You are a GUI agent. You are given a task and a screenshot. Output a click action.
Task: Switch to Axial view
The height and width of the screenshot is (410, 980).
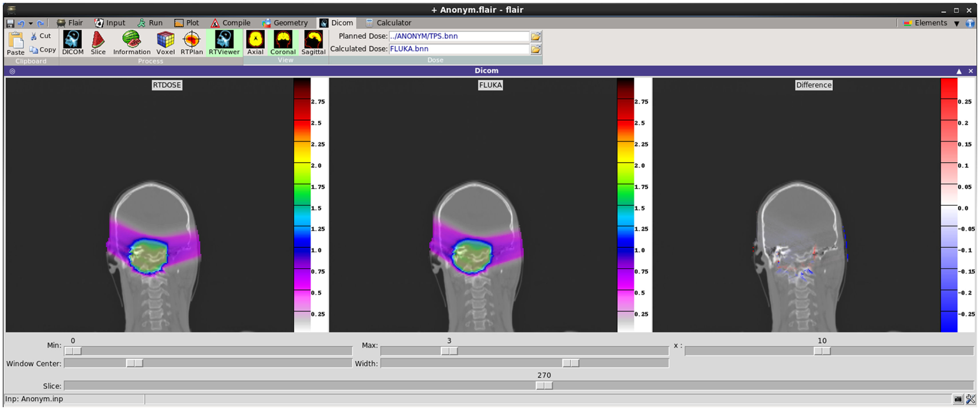click(x=255, y=43)
